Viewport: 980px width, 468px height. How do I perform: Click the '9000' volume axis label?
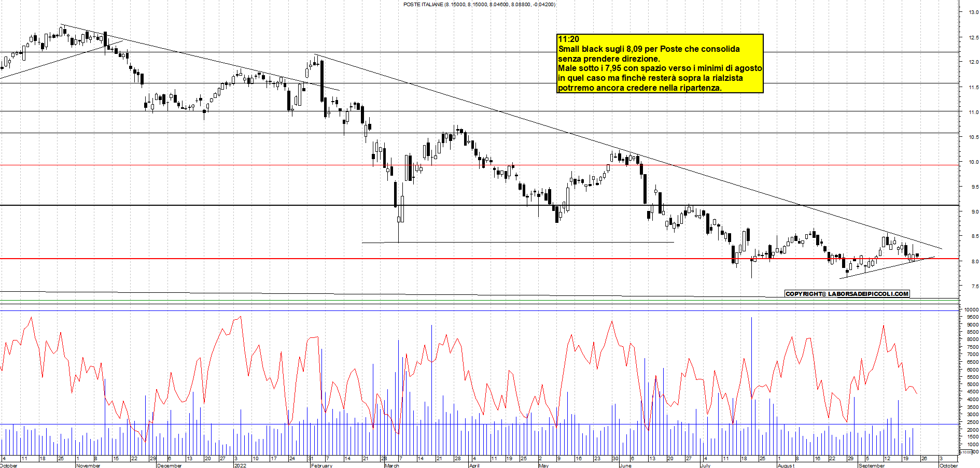point(973,325)
